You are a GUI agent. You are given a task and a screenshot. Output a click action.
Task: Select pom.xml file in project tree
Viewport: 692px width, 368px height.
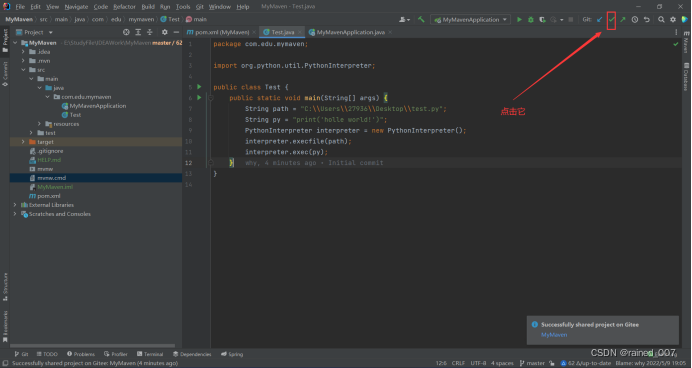(49, 196)
